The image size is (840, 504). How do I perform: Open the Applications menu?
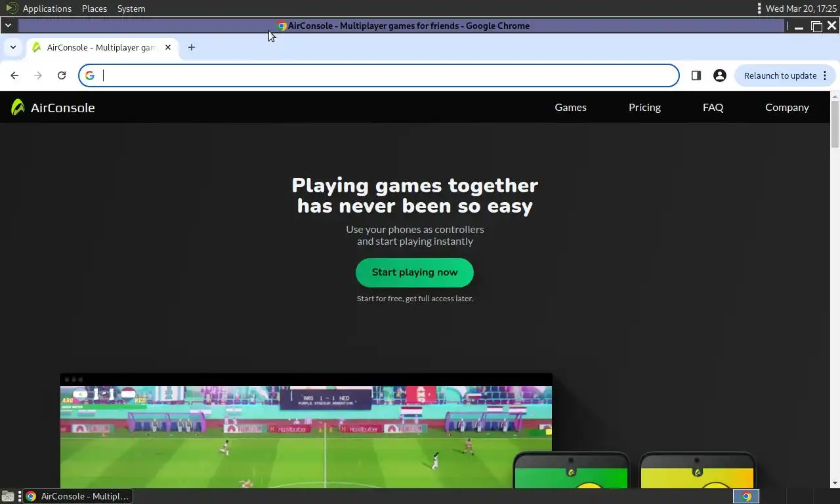pyautogui.click(x=47, y=9)
